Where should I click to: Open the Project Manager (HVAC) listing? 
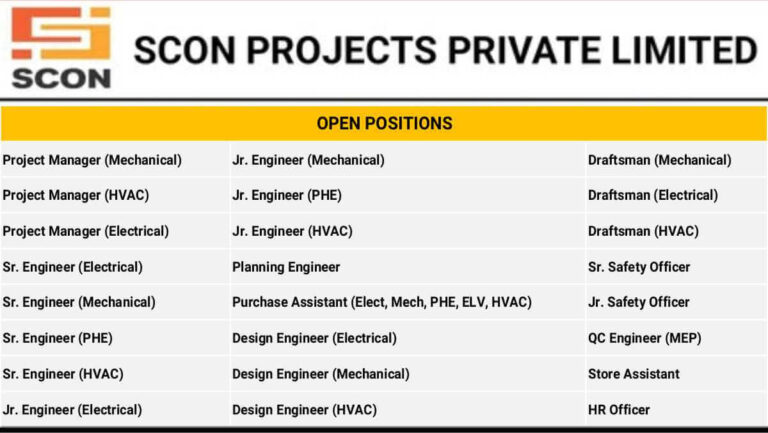tap(76, 196)
